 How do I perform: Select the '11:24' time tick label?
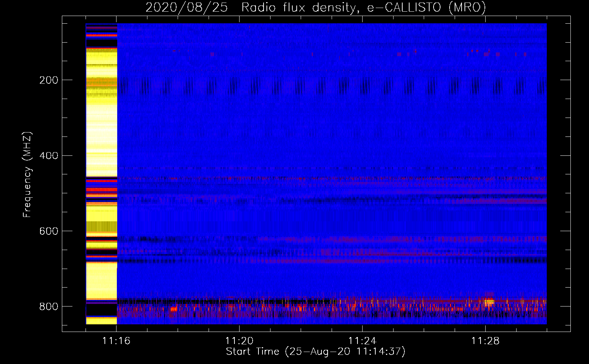pos(362,341)
